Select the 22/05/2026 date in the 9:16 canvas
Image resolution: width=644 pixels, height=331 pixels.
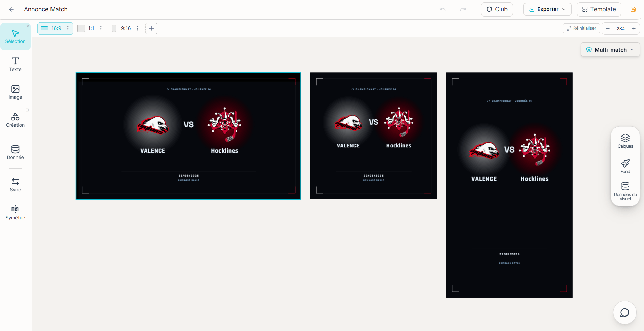coord(509,254)
